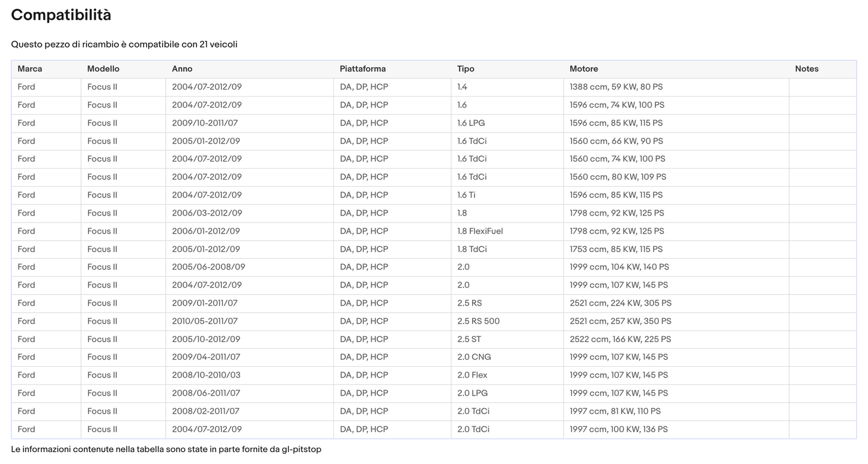Click 'Ford' in the 1.4 row
The width and height of the screenshot is (868, 464).
coord(26,87)
